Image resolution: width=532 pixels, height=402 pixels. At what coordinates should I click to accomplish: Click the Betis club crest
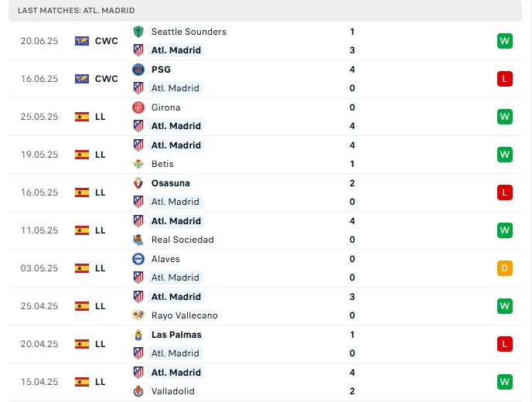138,164
